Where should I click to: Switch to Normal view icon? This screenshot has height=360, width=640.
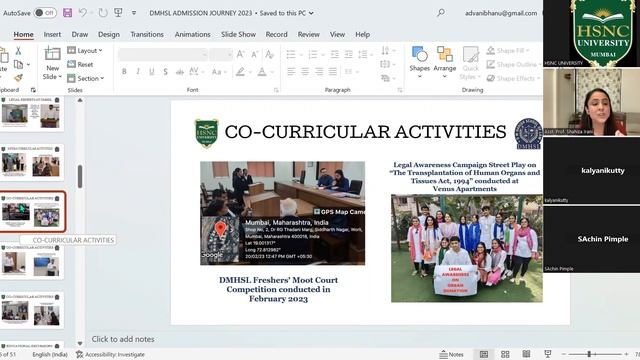coord(484,354)
